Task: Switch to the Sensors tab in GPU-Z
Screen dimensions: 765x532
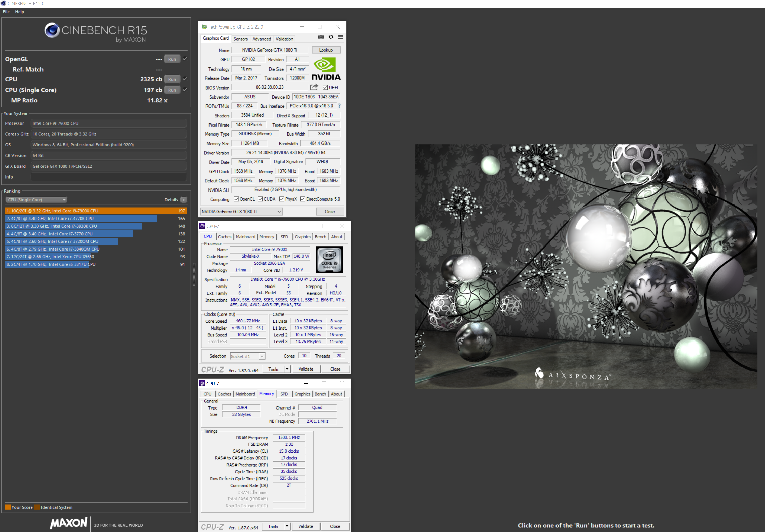Action: click(x=241, y=39)
